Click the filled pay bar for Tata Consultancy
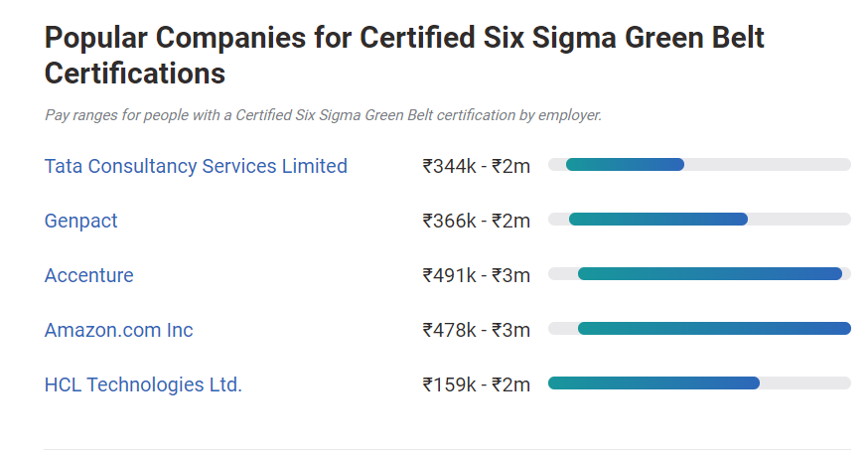Screen dimensions: 868x458 point(625,164)
